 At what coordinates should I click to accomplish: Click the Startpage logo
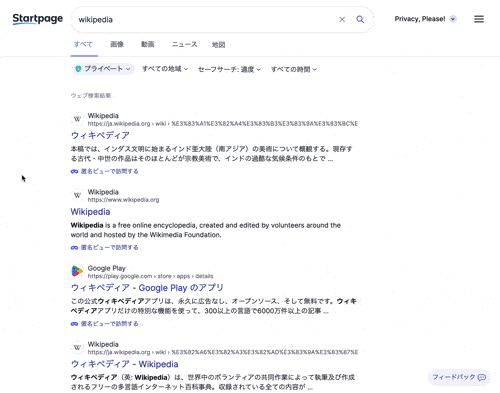point(37,19)
